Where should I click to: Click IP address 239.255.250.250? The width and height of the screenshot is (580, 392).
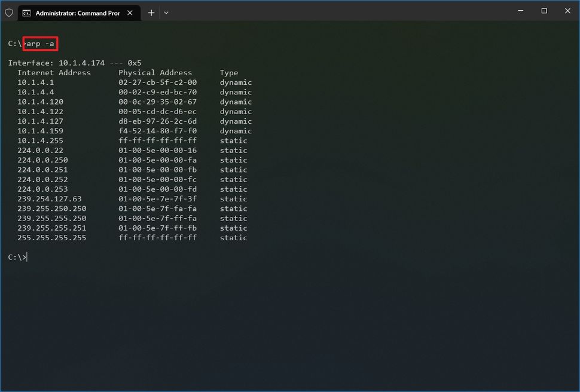(x=52, y=209)
